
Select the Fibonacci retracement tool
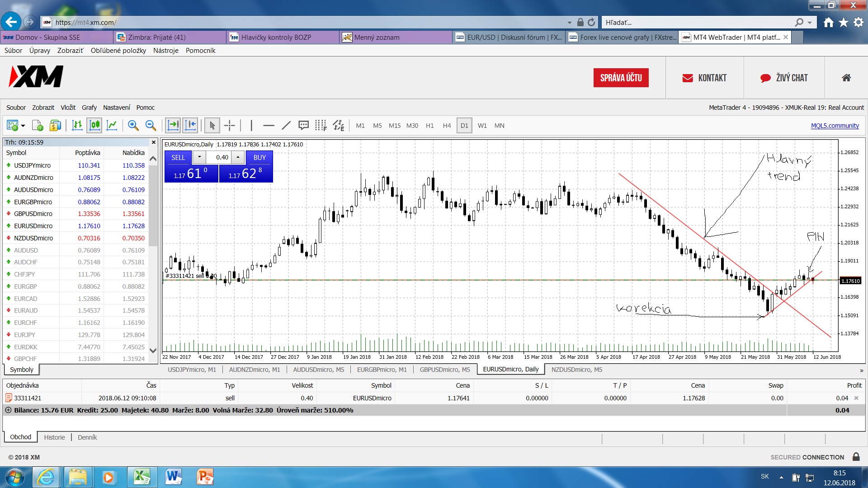(321, 126)
